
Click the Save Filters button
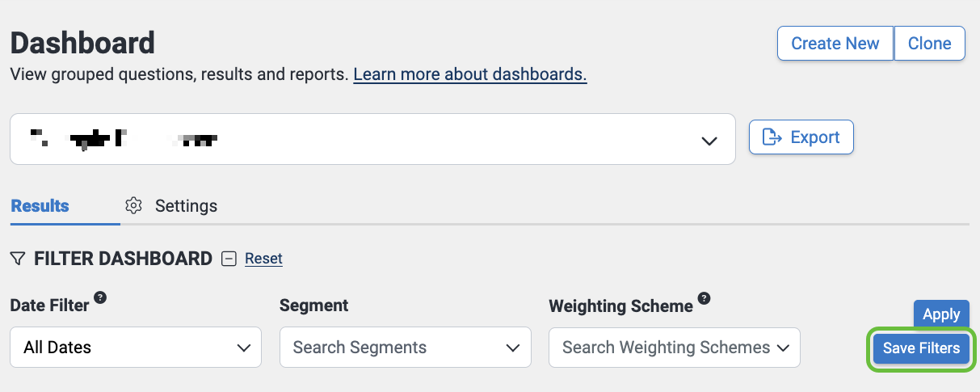(921, 348)
